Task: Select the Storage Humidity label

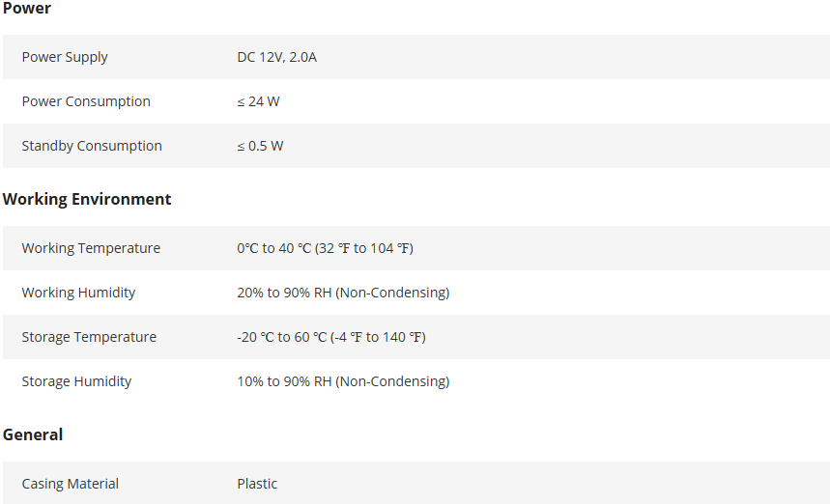Action: (76, 381)
